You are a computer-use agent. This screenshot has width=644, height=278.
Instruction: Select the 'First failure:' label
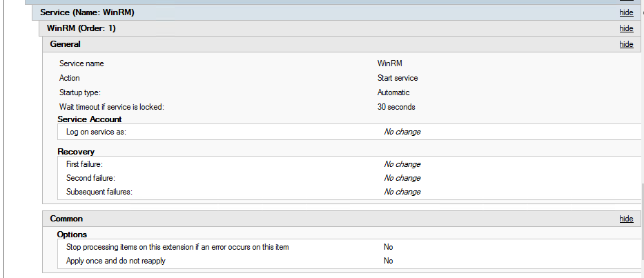tap(84, 164)
